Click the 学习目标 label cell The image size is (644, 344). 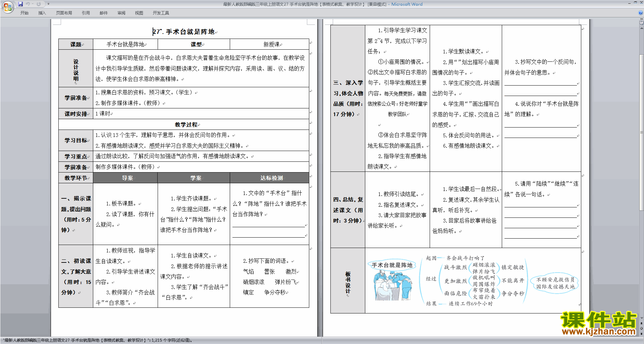tap(76, 140)
